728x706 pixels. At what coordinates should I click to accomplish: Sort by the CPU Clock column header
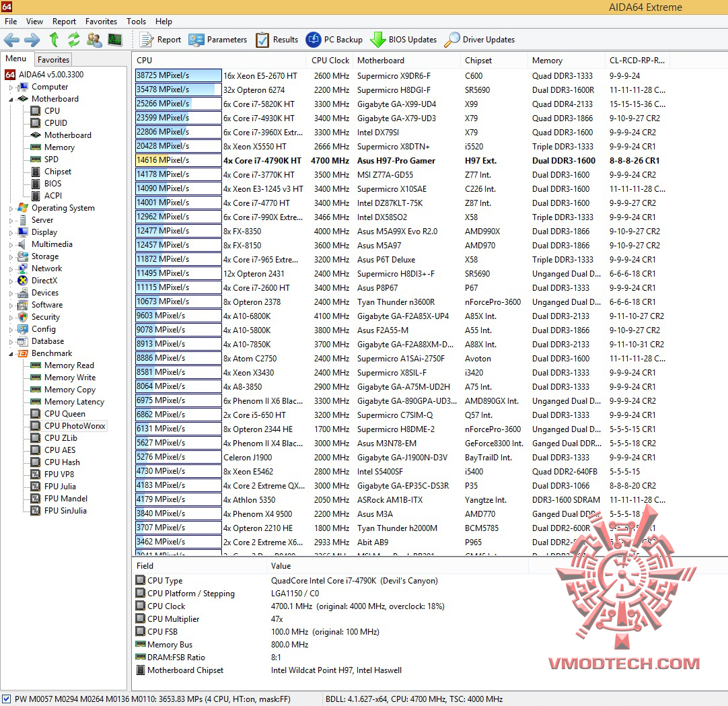[x=330, y=61]
